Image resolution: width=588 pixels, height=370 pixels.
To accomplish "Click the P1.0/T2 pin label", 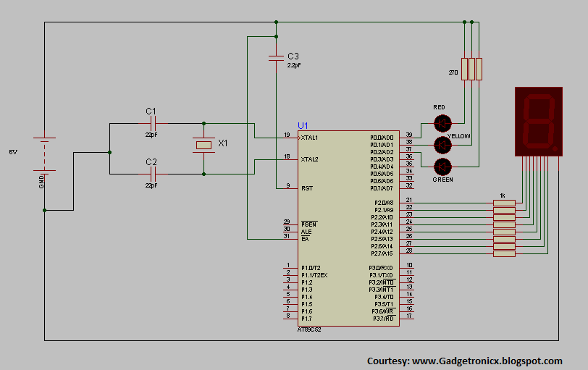I will coord(311,268).
